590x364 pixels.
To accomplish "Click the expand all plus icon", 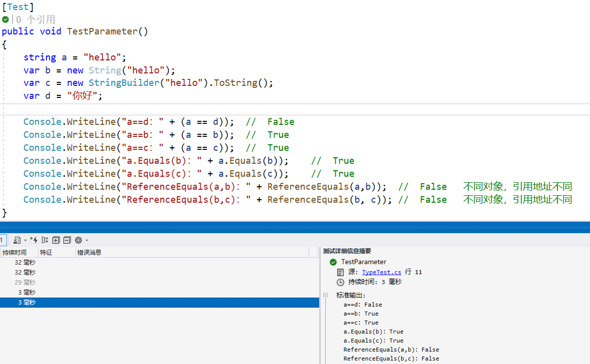I will [x=56, y=240].
